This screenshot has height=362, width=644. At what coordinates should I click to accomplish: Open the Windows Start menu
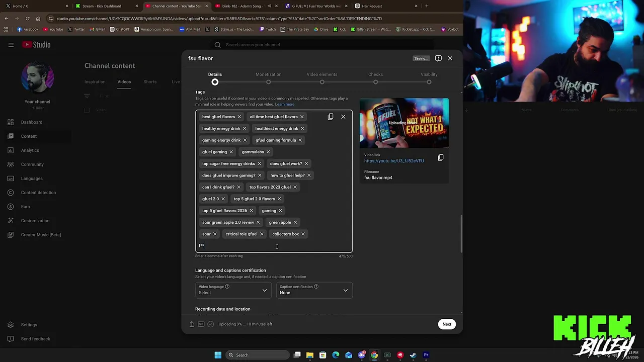click(218, 355)
